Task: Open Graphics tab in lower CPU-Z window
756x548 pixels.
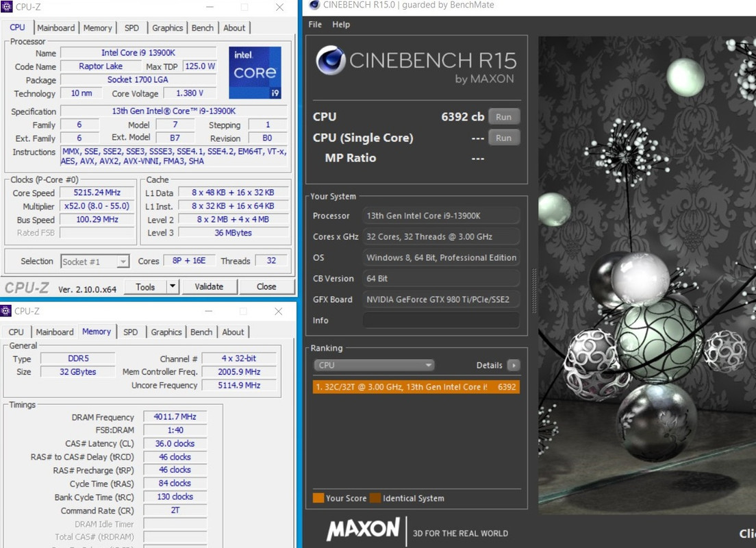Action: pyautogui.click(x=166, y=332)
